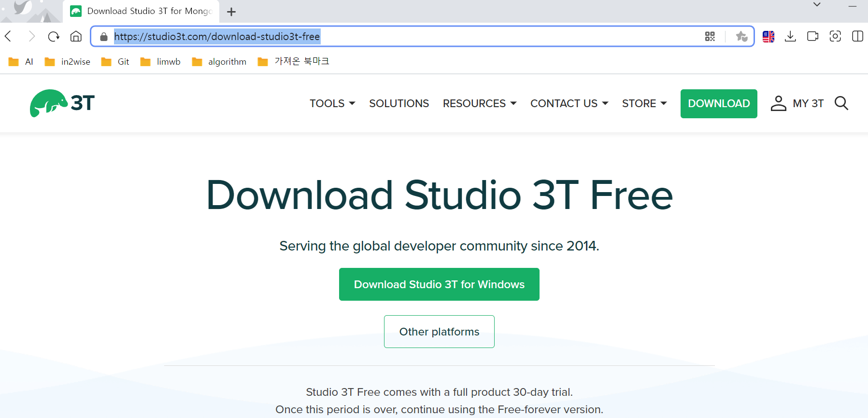Add this page to bookmarks
This screenshot has height=418, width=868.
pyautogui.click(x=741, y=36)
